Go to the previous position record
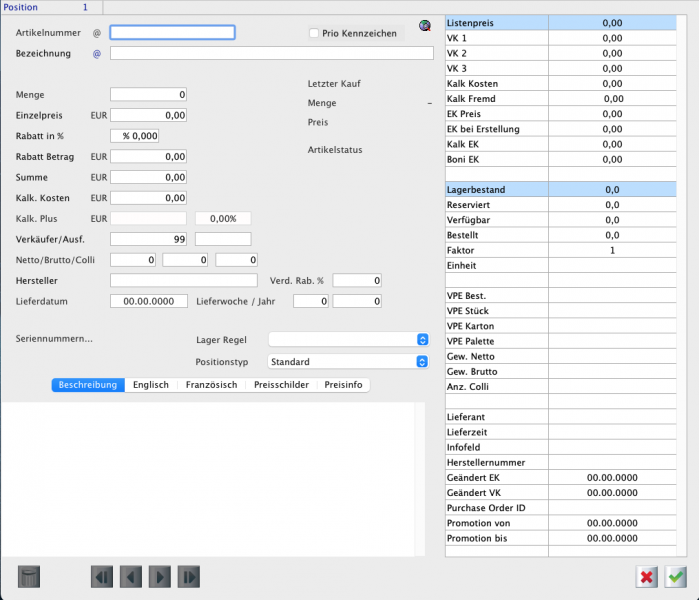Viewport: 699px width, 600px height. point(131,577)
